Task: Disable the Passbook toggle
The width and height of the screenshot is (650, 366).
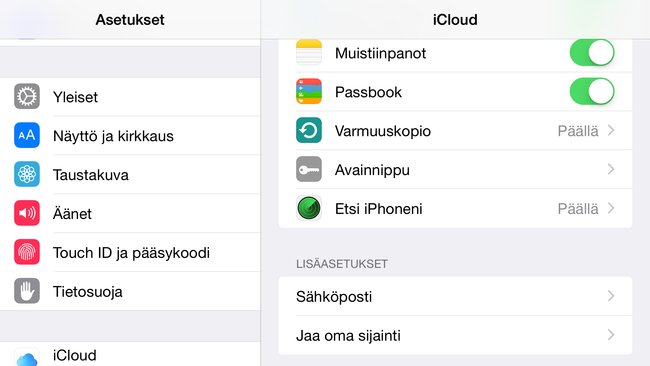Action: [592, 91]
